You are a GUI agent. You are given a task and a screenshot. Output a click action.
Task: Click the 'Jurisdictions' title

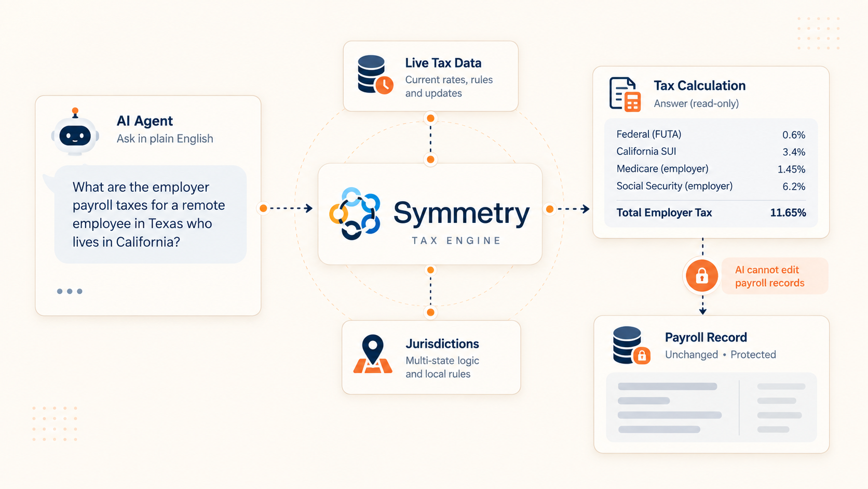(442, 344)
